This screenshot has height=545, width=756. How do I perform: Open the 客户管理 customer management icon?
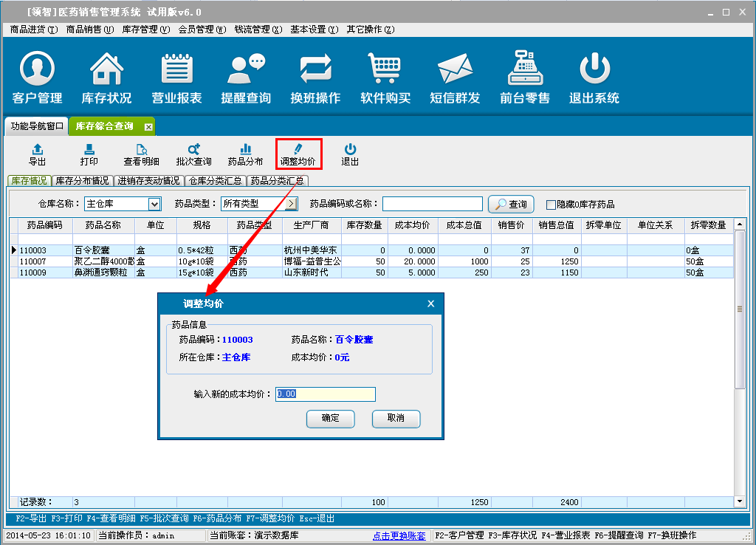[x=37, y=78]
